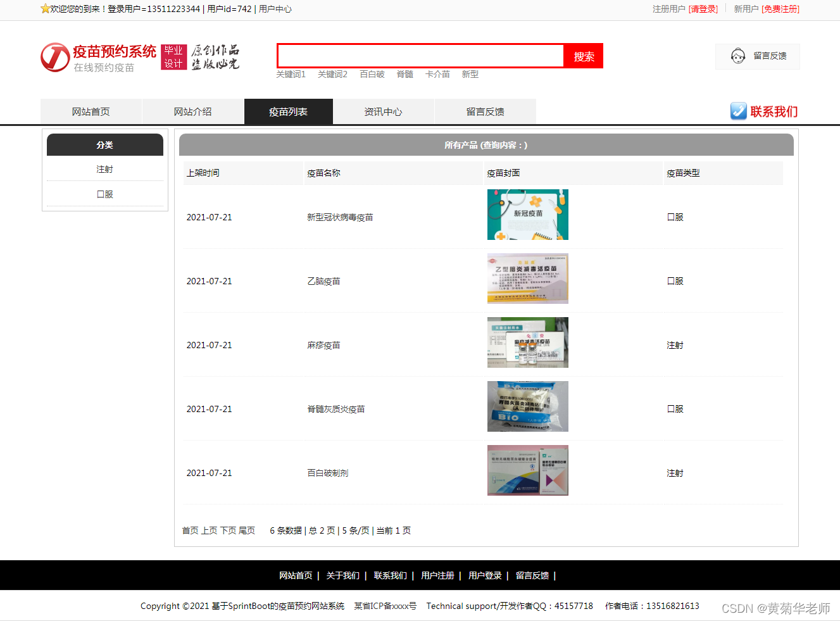
Task: Go to 下页 in pagination
Action: (x=228, y=530)
